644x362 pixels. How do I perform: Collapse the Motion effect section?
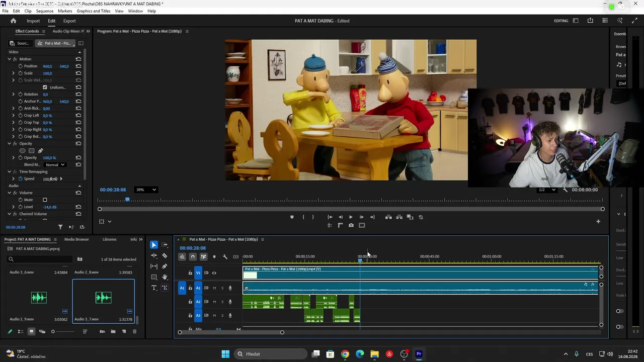pyautogui.click(x=9, y=59)
